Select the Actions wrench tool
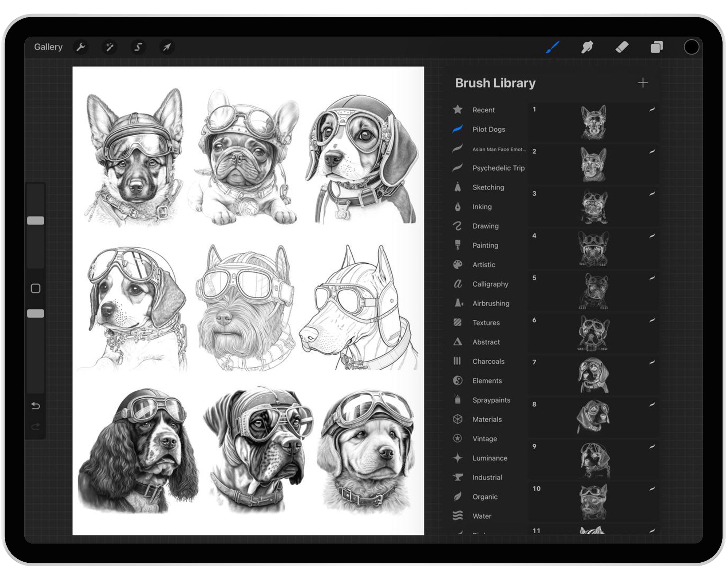The image size is (728, 578). (81, 47)
